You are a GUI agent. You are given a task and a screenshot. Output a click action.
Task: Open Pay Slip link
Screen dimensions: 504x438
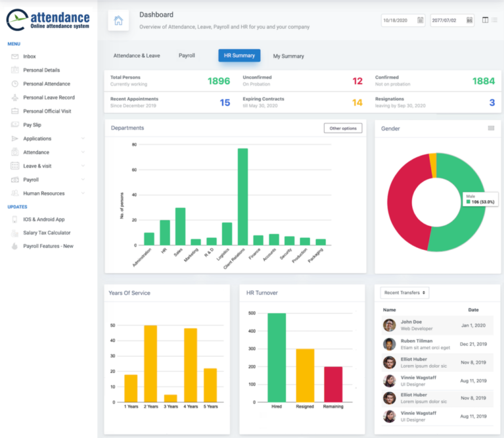32,125
